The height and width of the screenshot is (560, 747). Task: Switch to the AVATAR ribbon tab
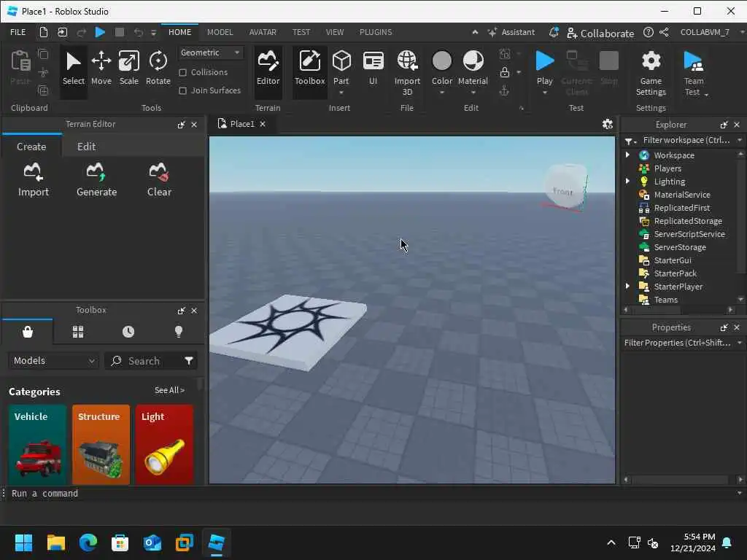coord(263,32)
